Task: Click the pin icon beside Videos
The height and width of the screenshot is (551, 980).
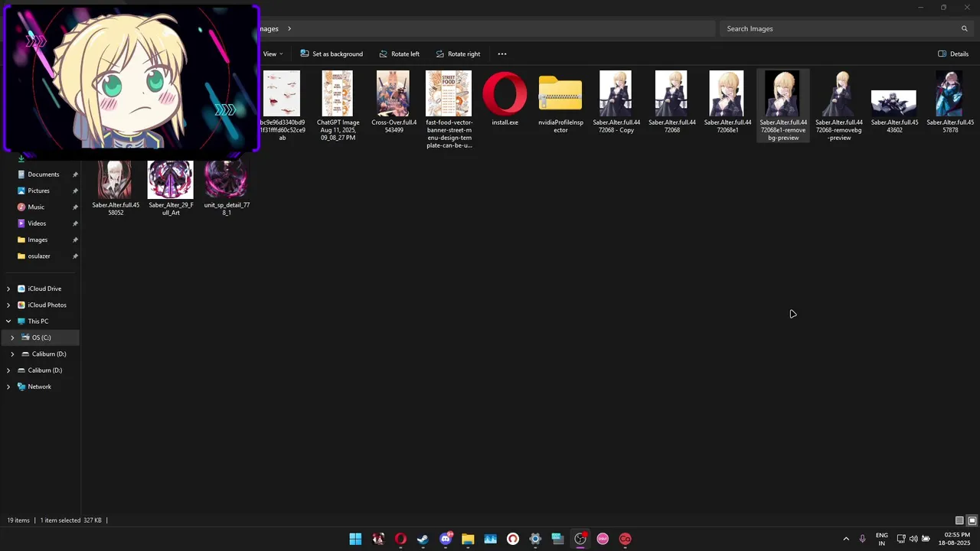Action: click(75, 223)
